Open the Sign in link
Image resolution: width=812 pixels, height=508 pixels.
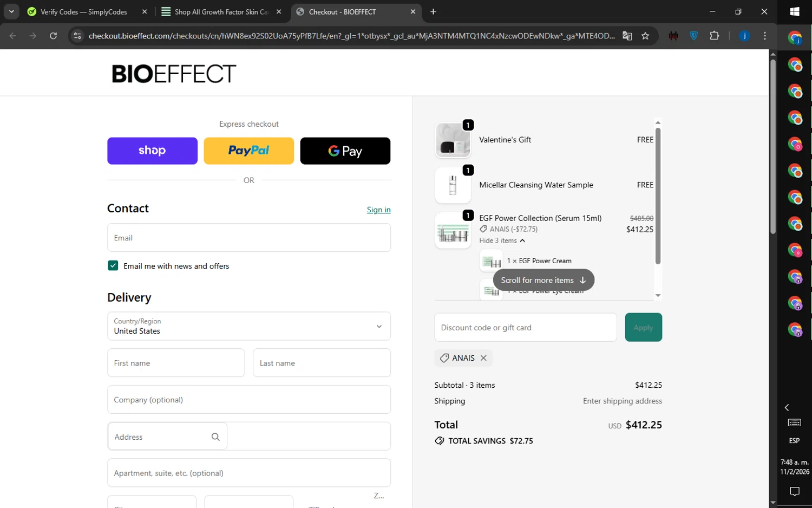(x=378, y=210)
